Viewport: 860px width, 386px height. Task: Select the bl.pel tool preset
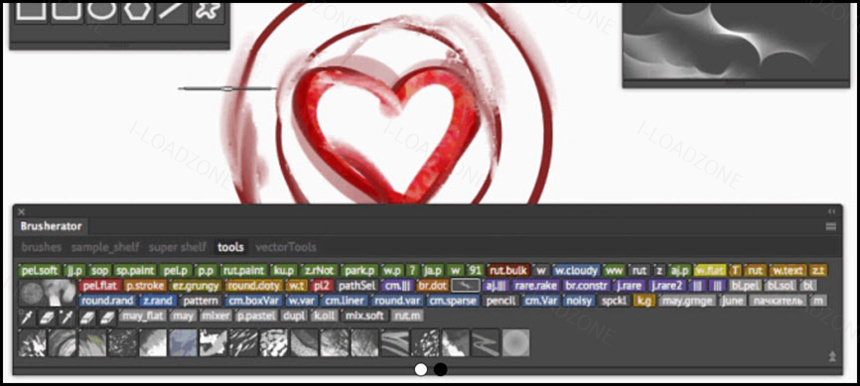point(744,285)
